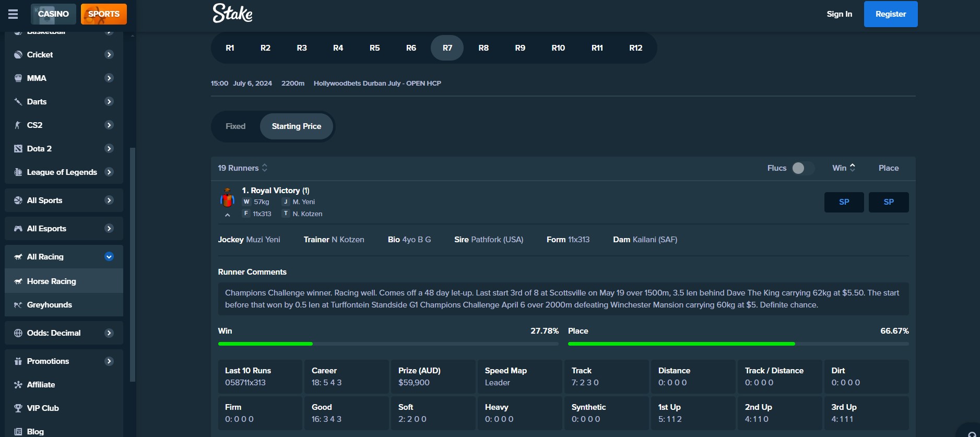Sort by Win column
The height and width of the screenshot is (437, 980).
point(844,168)
